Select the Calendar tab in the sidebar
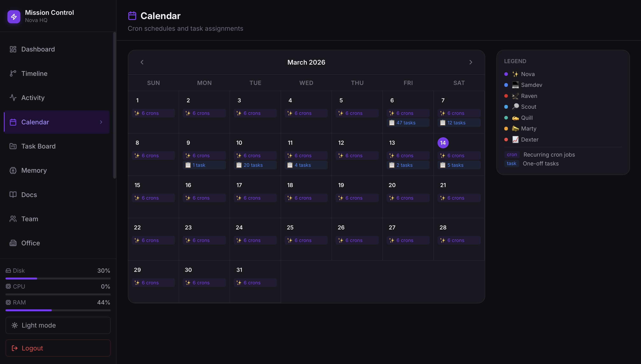The image size is (641, 364). click(x=35, y=122)
